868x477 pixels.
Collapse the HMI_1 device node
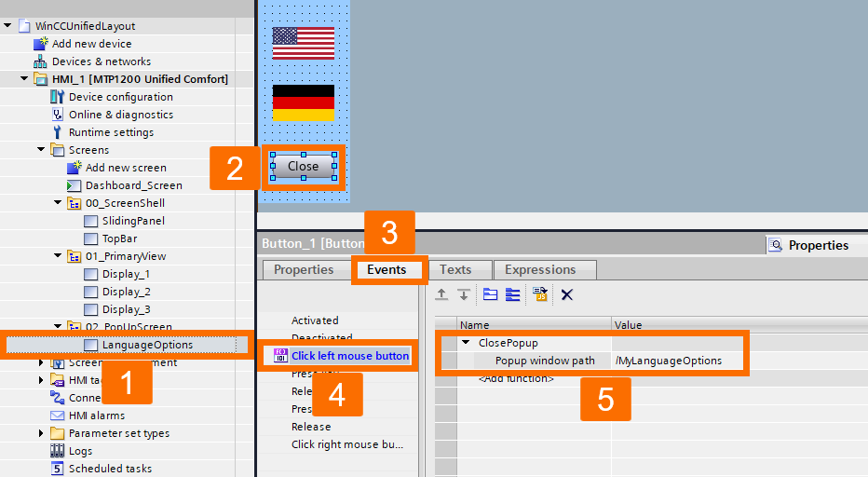click(x=24, y=78)
